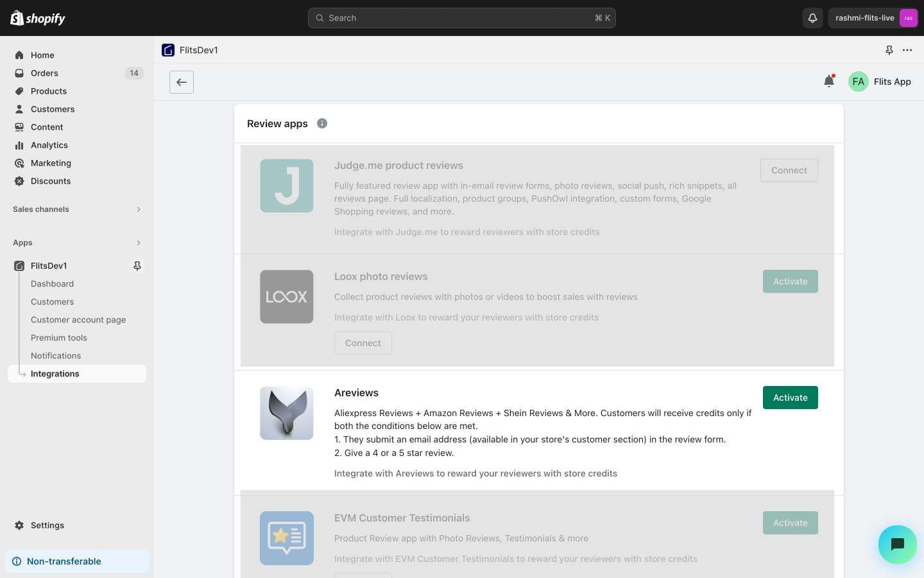924x578 pixels.
Task: Click the EVM Customer Testimonials title
Action: pyautogui.click(x=402, y=518)
